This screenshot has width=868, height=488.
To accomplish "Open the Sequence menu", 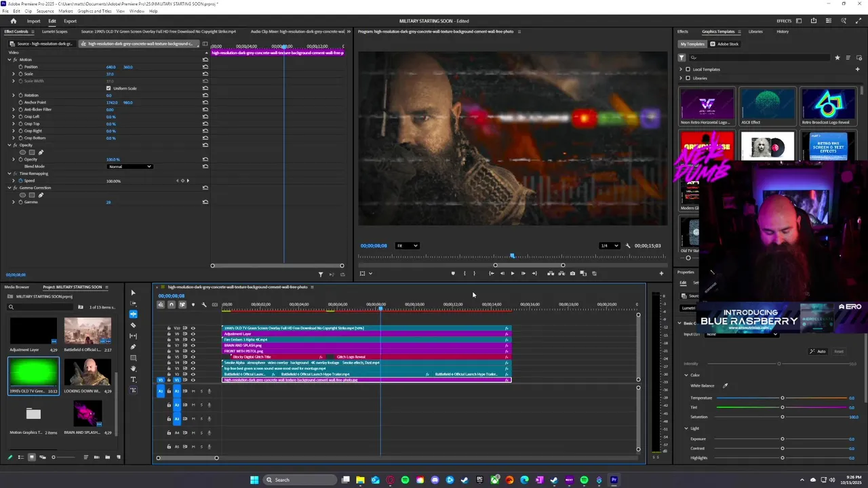I will (x=45, y=12).
